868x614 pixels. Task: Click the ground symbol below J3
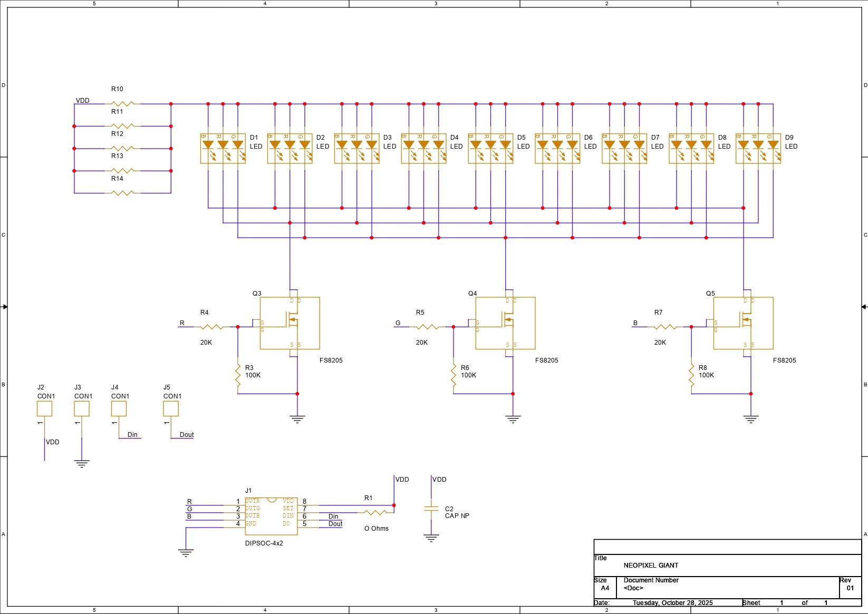click(x=82, y=464)
